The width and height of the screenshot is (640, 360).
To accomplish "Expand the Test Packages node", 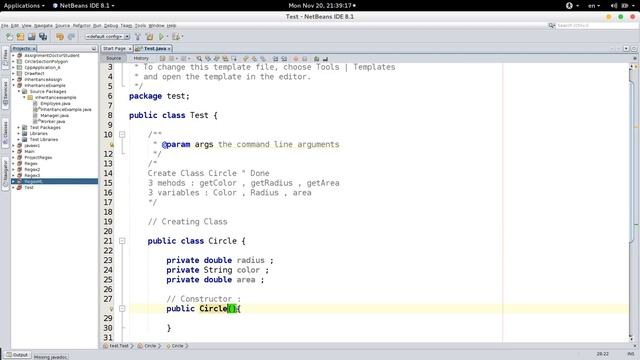I will pyautogui.click(x=19, y=127).
